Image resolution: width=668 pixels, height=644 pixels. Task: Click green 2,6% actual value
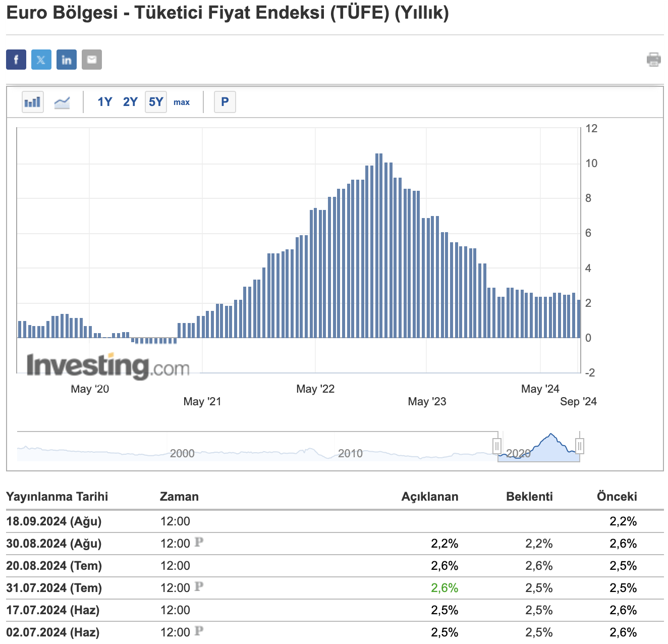coord(444,588)
